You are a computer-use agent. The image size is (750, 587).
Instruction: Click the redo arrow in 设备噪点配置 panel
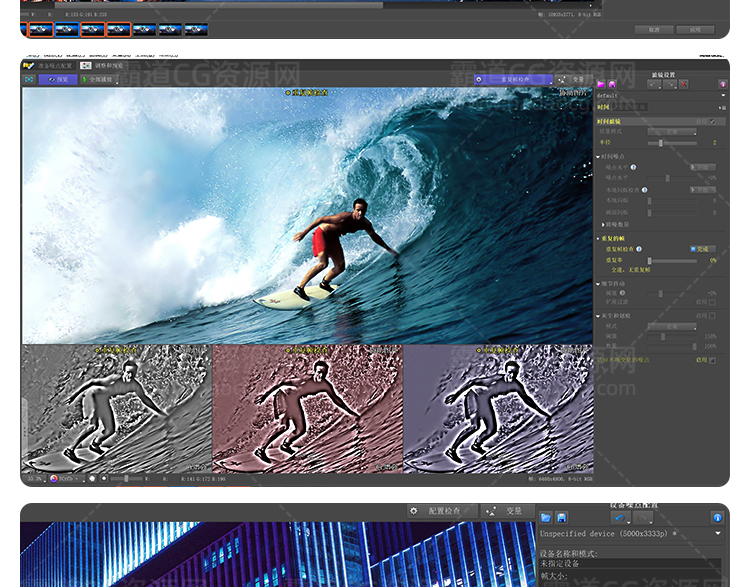643,518
